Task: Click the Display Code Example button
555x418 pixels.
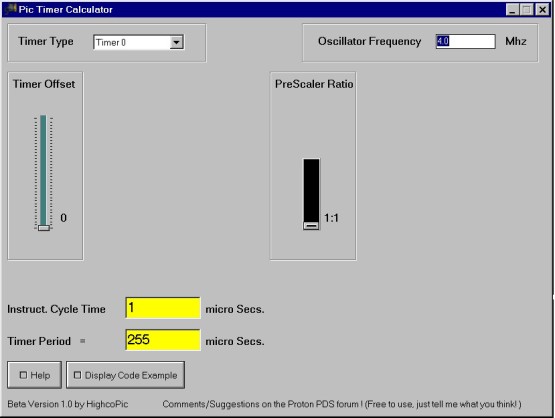Action: 125,375
